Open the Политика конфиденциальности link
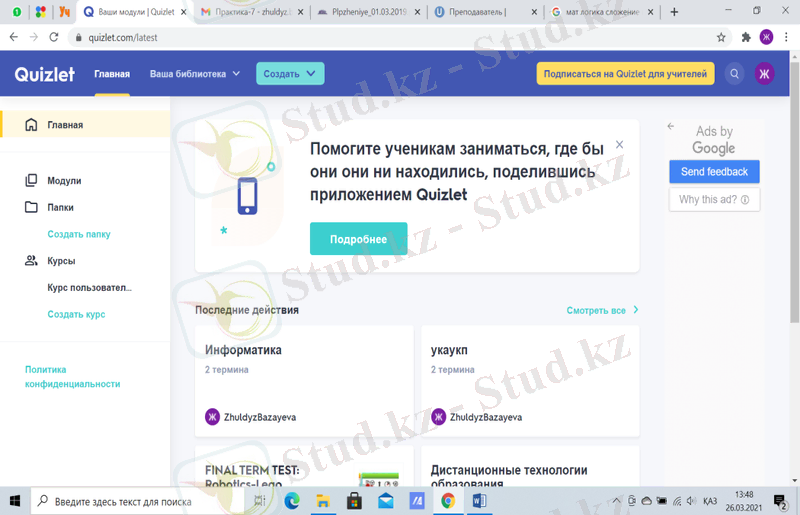Image resolution: width=800 pixels, height=515 pixels. 72,377
